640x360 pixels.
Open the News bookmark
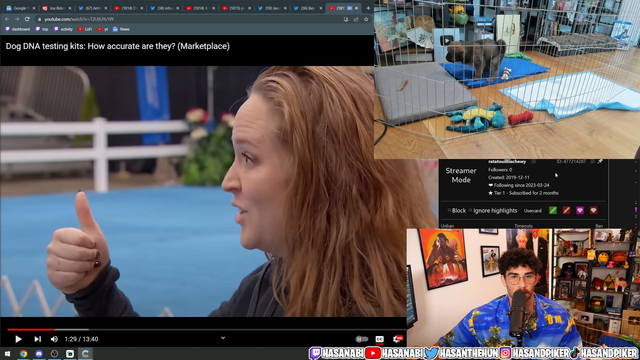click(121, 29)
